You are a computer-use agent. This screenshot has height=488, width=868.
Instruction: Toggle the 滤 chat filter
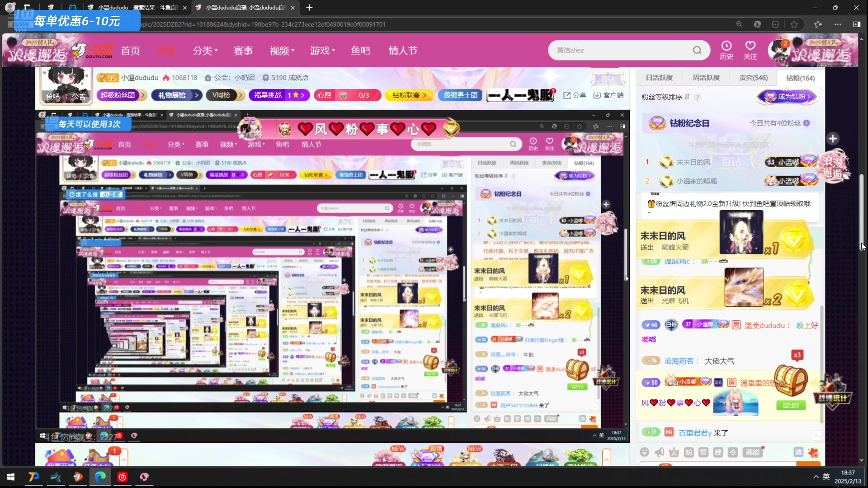click(798, 452)
